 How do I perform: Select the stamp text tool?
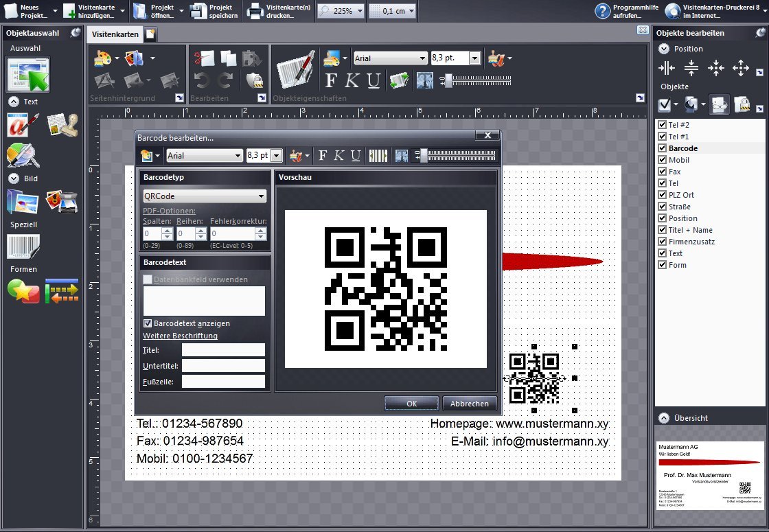click(x=62, y=124)
